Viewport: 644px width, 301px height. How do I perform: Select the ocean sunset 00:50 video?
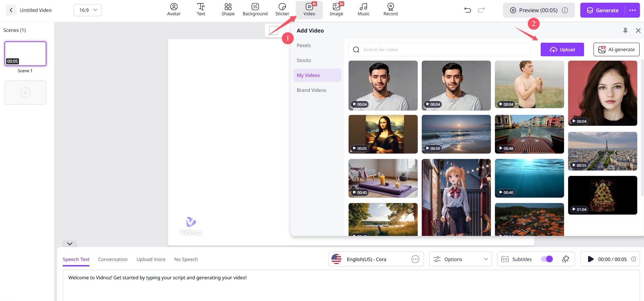[456, 134]
